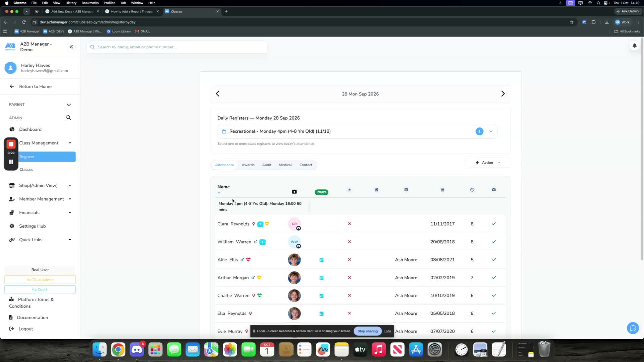Stop the Loom recording
Viewport: 644px width, 362px height.
[11, 144]
